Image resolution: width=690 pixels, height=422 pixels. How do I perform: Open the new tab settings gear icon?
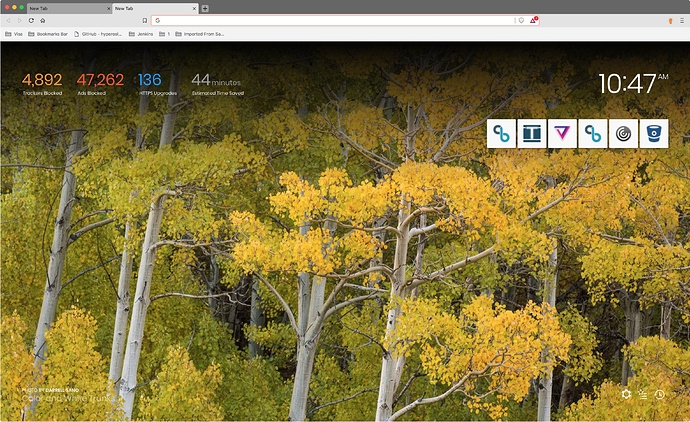coord(626,394)
